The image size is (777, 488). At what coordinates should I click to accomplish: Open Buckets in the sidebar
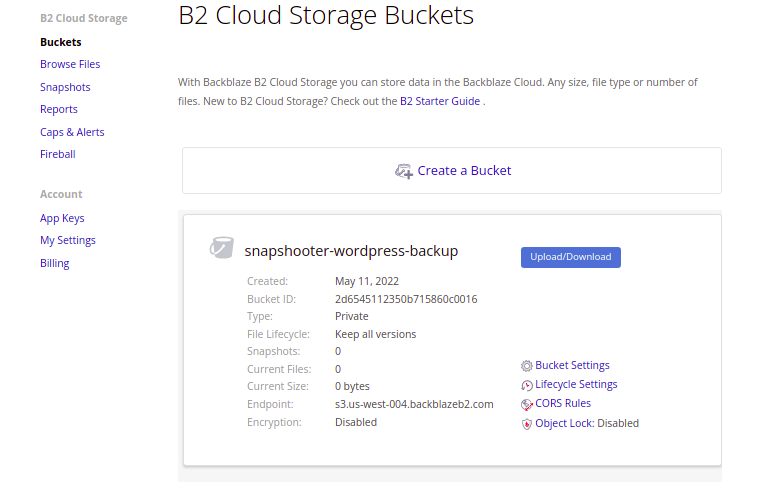(x=60, y=42)
